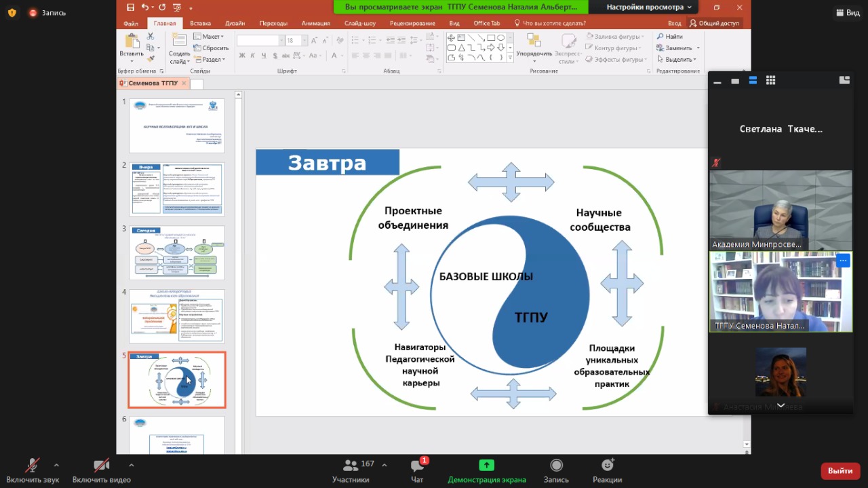Click 'Общий доступ' share button
Screen dimensions: 868x488
click(715, 23)
